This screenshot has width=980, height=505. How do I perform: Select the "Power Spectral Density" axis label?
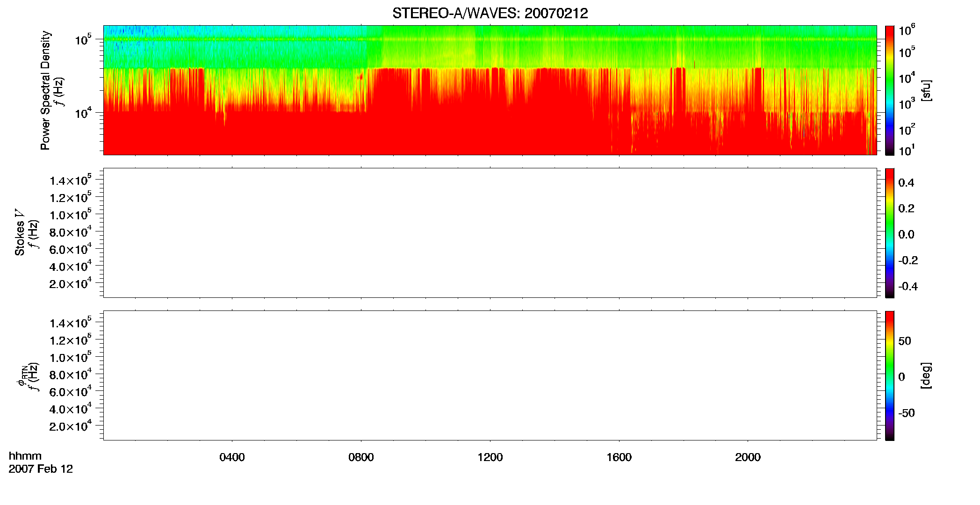pos(45,90)
